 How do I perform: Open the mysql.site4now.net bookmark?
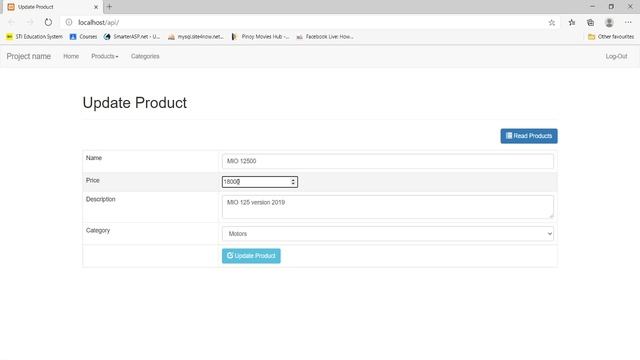(x=196, y=37)
